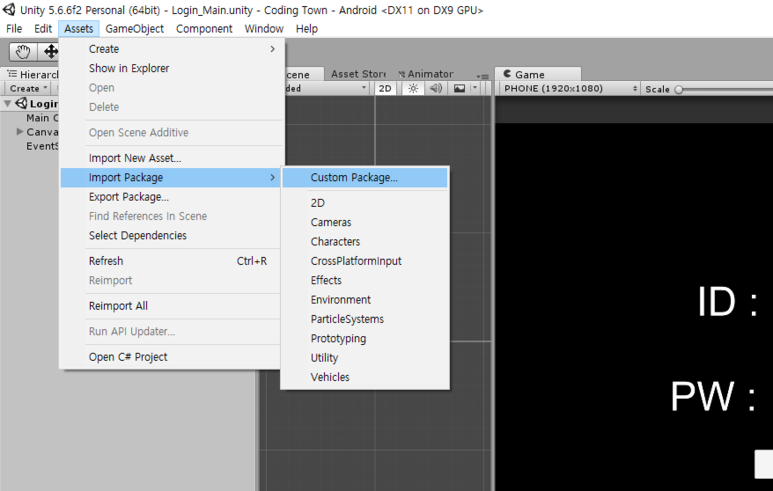Import the Cameras package
773x491 pixels.
click(365, 222)
